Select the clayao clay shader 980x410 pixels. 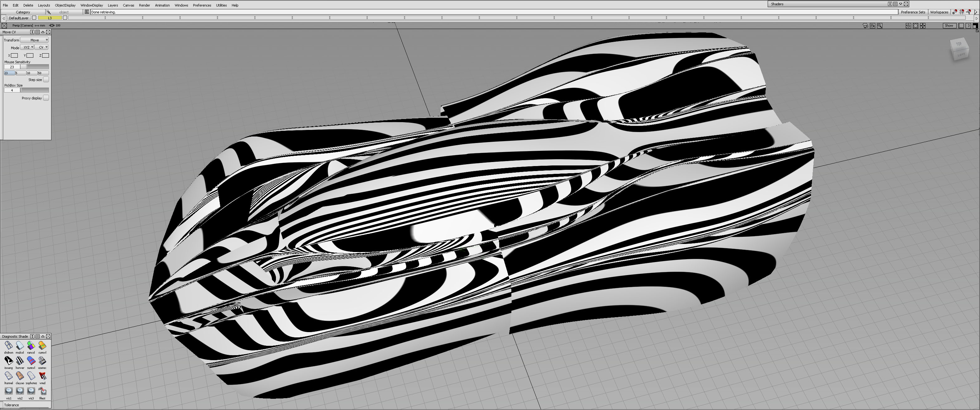[x=20, y=376]
